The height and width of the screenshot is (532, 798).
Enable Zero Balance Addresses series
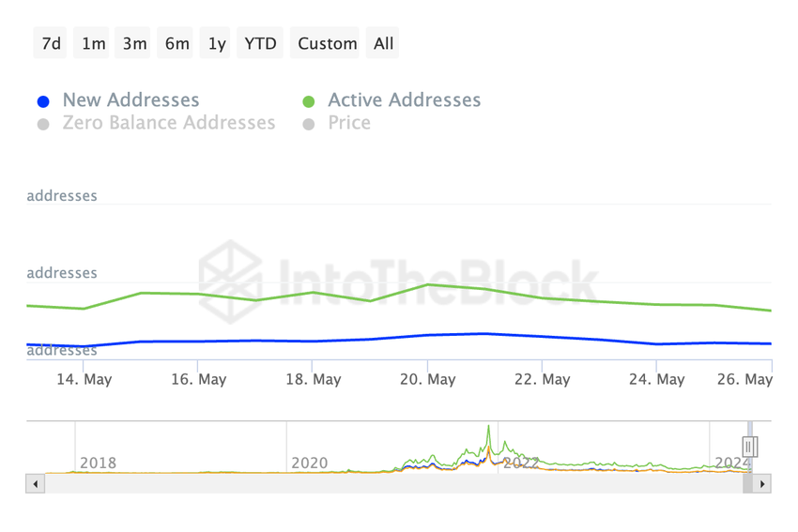tap(169, 123)
